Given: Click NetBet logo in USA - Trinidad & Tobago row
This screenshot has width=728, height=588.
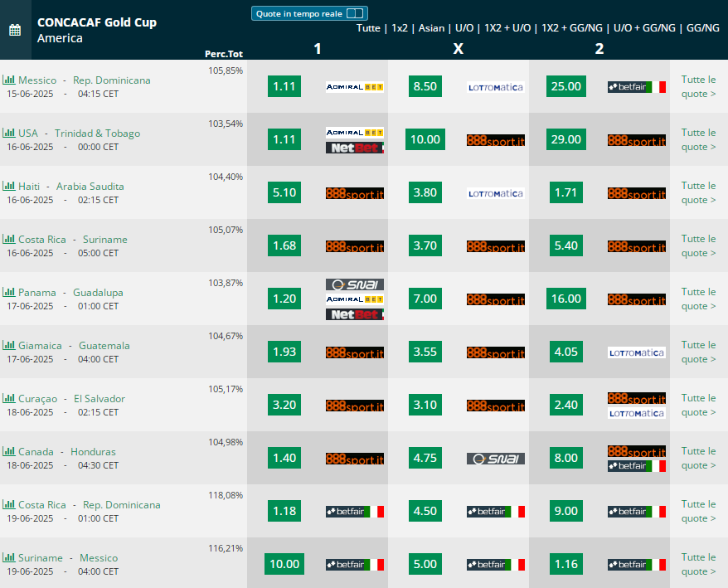Looking at the screenshot, I should point(355,148).
